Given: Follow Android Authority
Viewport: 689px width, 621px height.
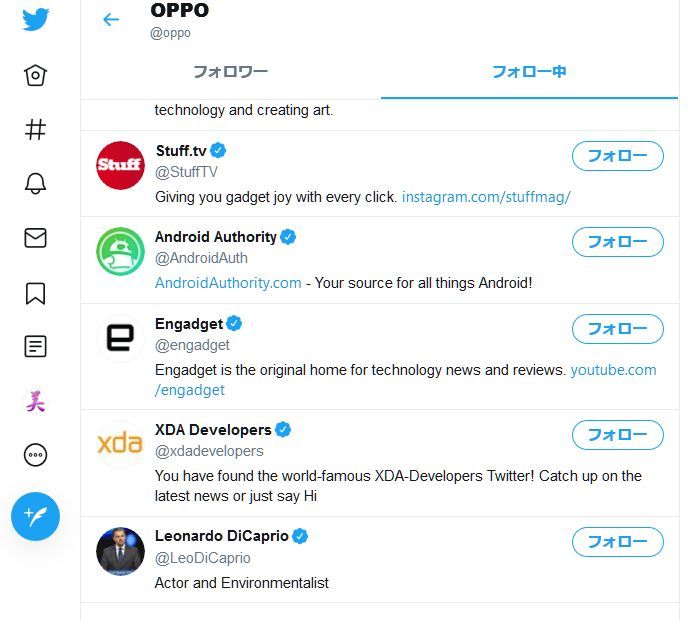Looking at the screenshot, I should (x=617, y=242).
